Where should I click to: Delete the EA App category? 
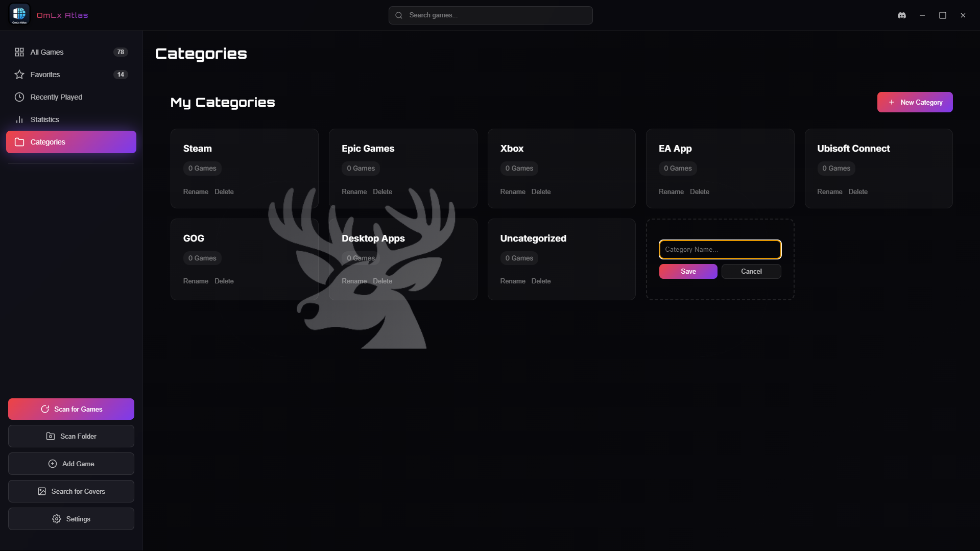700,191
